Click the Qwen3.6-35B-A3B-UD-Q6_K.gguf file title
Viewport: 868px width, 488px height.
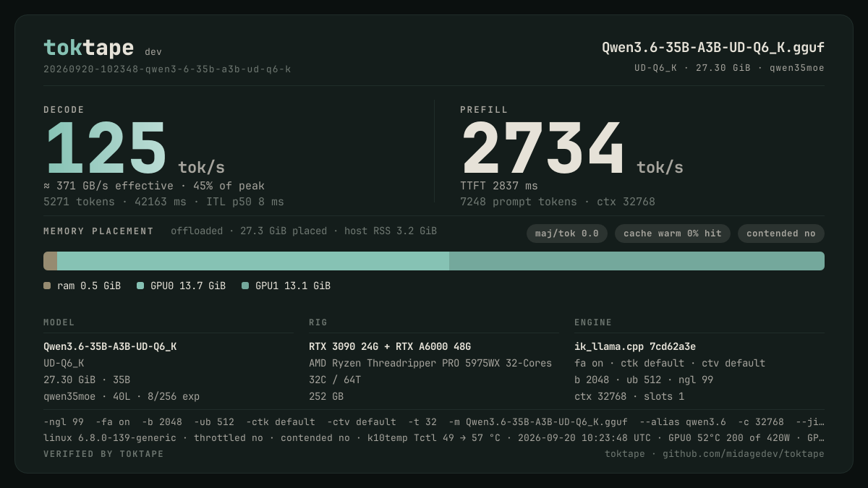click(x=713, y=48)
